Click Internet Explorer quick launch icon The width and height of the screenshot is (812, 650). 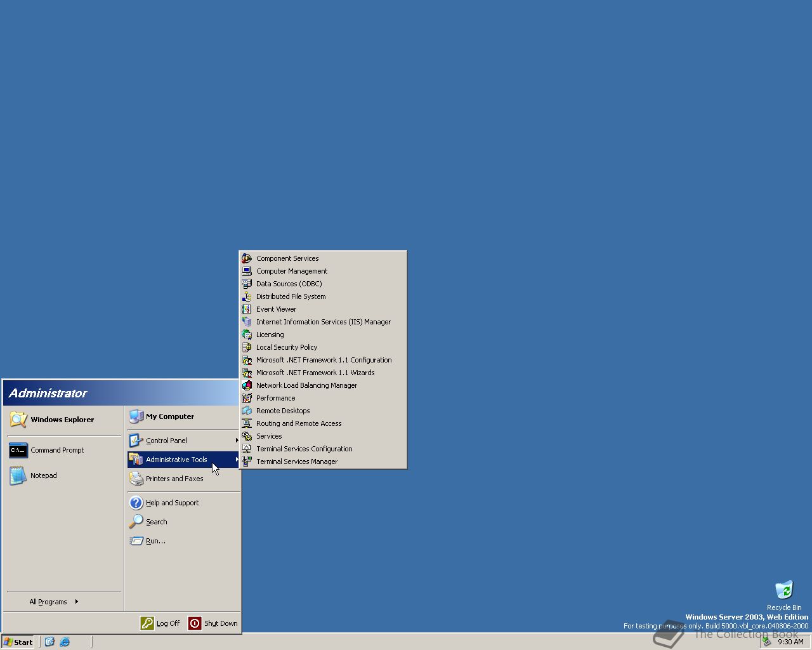coord(65,642)
